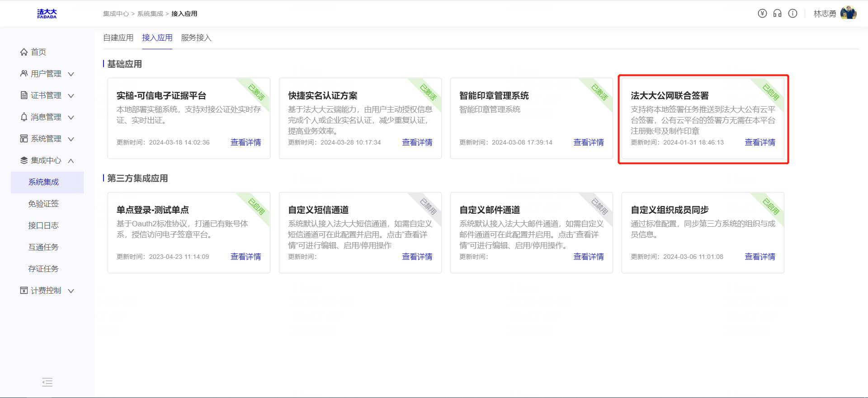The width and height of the screenshot is (868, 398).
Task: Click card title 单点登录-测试单点
Action: (153, 210)
